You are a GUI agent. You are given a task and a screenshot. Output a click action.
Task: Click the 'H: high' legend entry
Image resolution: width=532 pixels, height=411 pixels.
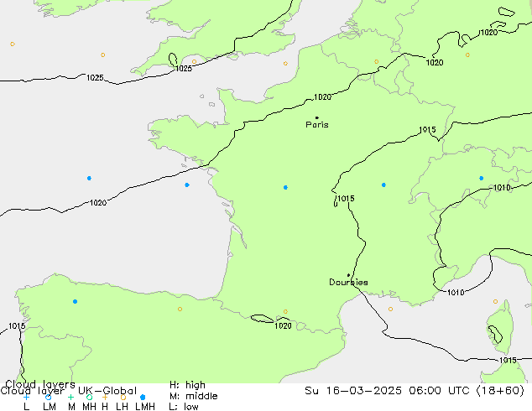(188, 385)
